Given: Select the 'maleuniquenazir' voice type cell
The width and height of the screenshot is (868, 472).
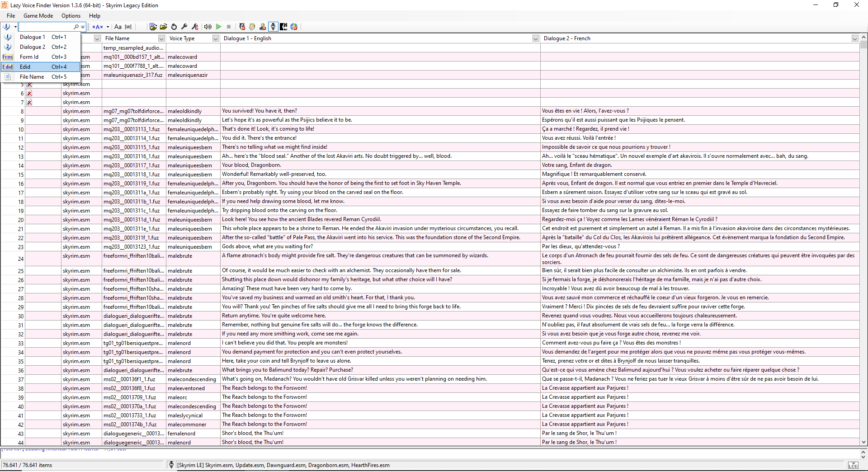Looking at the screenshot, I should 193,75.
